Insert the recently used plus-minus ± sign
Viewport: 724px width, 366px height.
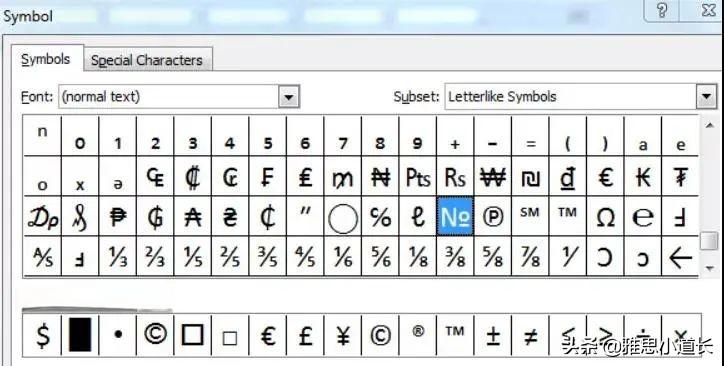point(493,336)
